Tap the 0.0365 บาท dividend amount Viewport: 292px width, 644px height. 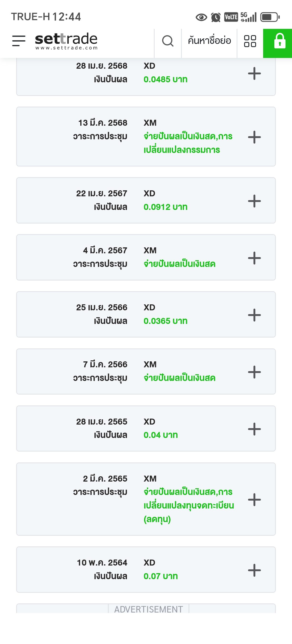(166, 321)
